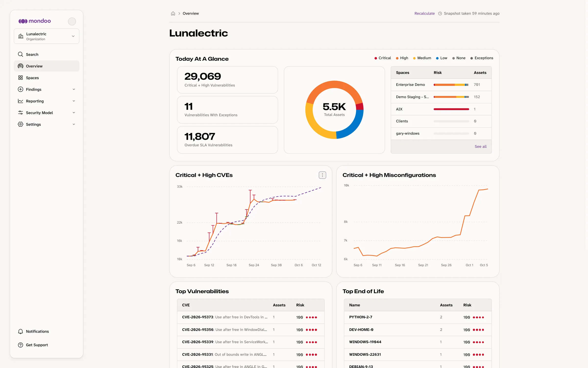Click Enterprise Demo risk bar
This screenshot has height=368, width=588.
(451, 85)
